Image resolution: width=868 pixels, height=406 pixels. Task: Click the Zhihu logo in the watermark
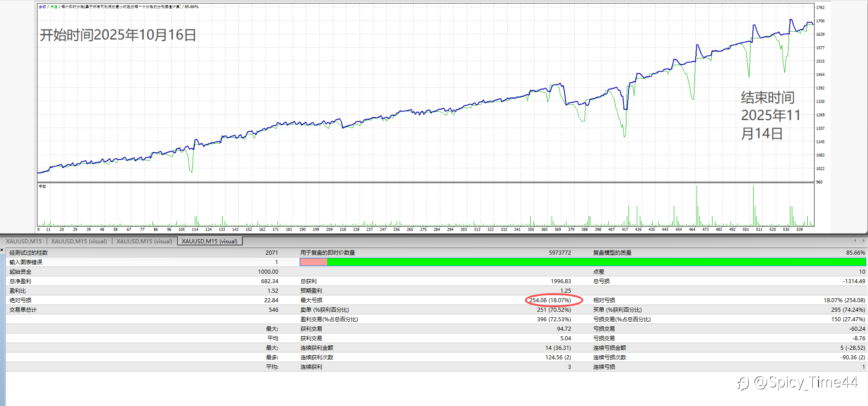tap(743, 383)
